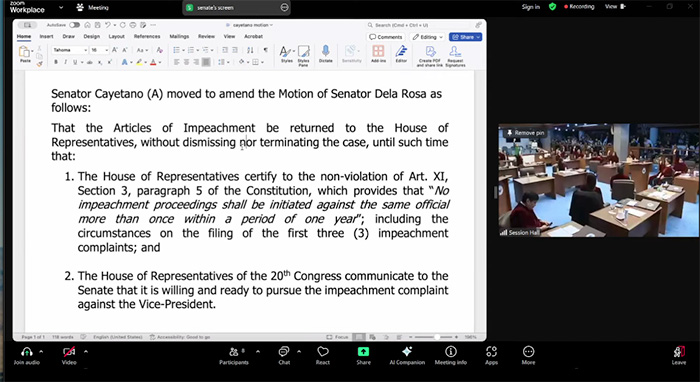Switch to the References tab
Image resolution: width=700 pixels, height=382 pixels.
coord(147,37)
